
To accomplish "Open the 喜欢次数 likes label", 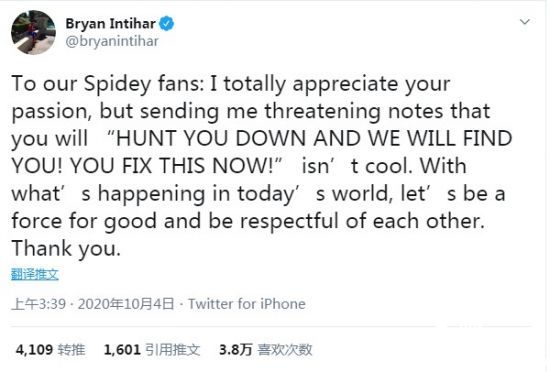I will [284, 350].
